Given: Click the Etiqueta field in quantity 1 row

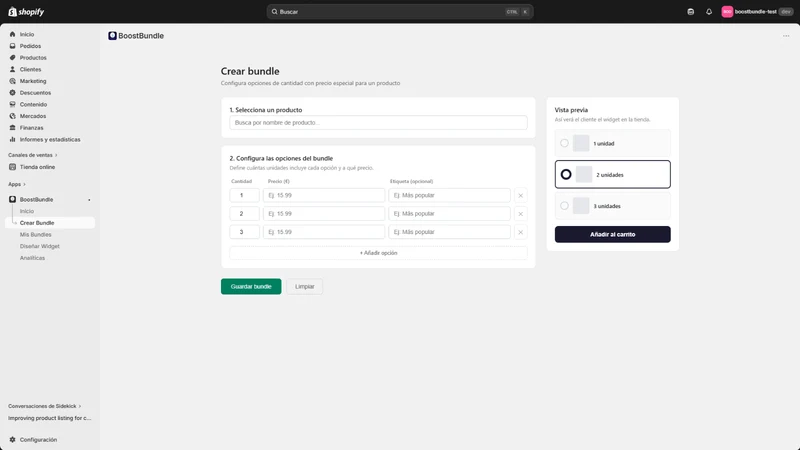Looking at the screenshot, I should pyautogui.click(x=449, y=195).
